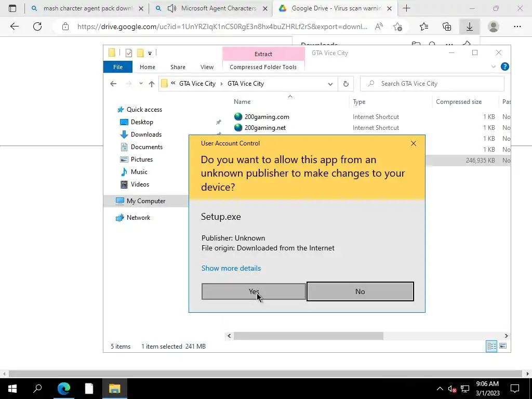The image size is (532, 399).
Task: Go up one folder level
Action: (x=152, y=84)
